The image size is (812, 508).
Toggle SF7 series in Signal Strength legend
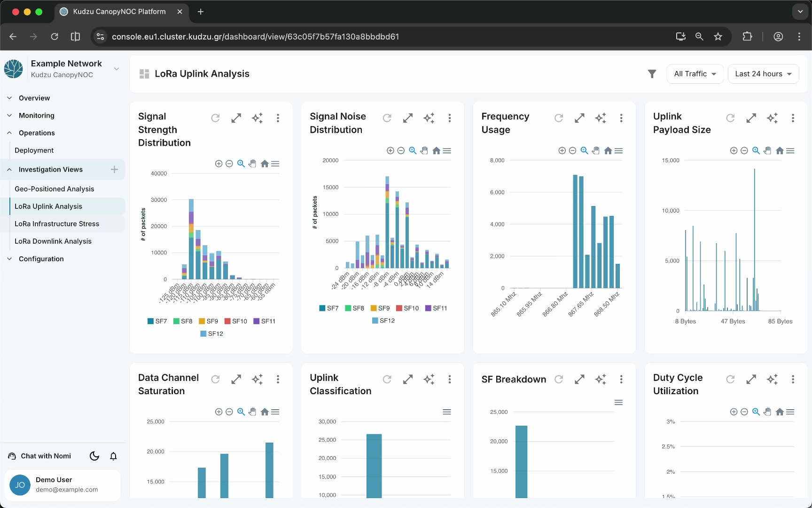(157, 321)
